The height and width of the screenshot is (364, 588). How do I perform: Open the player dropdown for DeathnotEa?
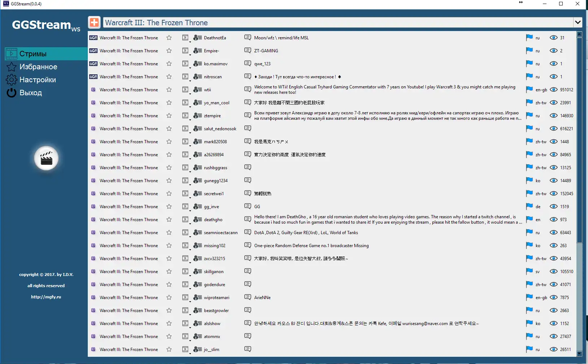186,38
